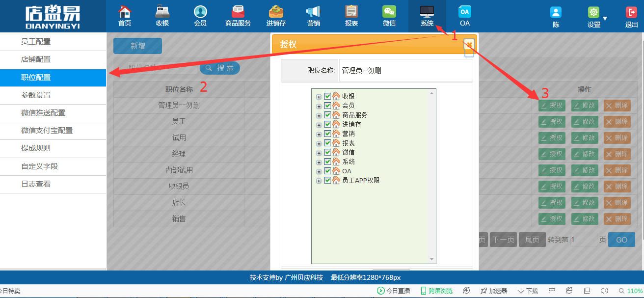Click 授权 for the 管理员--勿删 row
This screenshot has width=644, height=298.
pyautogui.click(x=552, y=105)
